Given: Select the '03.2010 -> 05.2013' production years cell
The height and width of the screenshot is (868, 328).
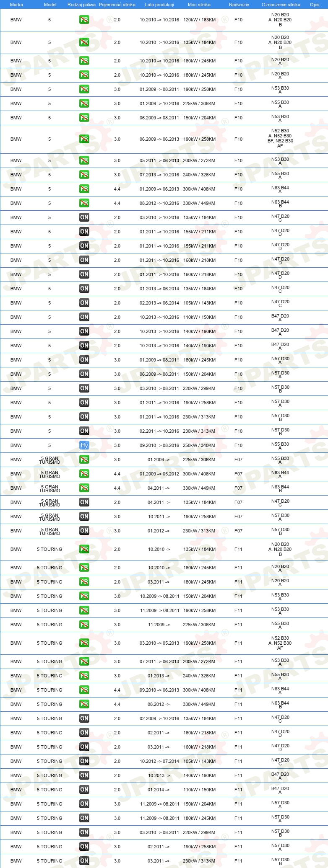Looking at the screenshot, I should (159, 643).
